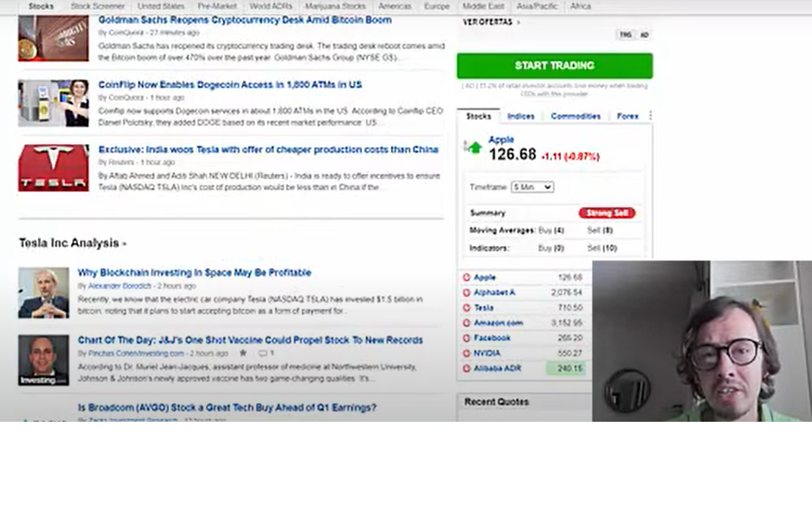Click the Pinchas Cohen author photo
Viewport: 812px width, 516px height.
[x=43, y=360]
